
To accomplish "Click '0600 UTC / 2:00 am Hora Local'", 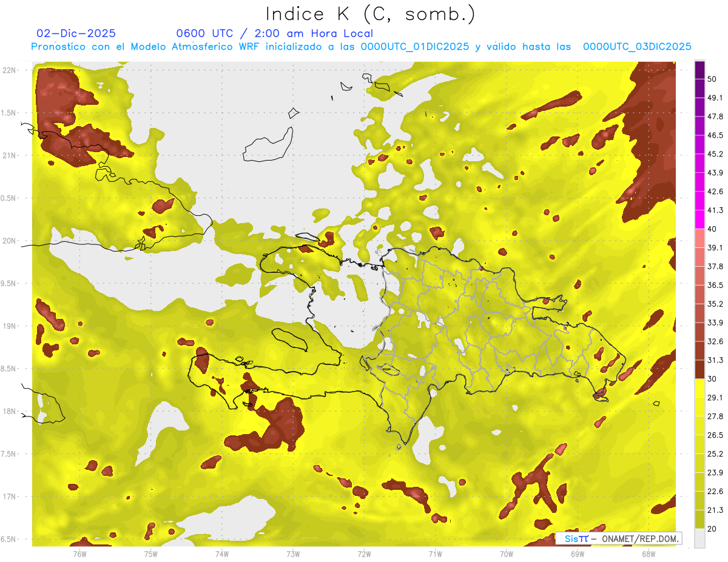I will pos(274,33).
